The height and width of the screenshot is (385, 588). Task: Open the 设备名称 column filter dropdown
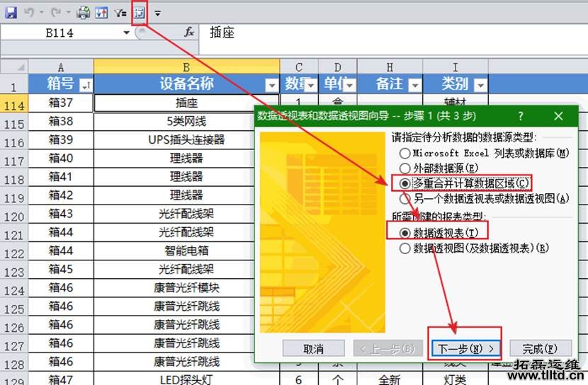point(271,86)
